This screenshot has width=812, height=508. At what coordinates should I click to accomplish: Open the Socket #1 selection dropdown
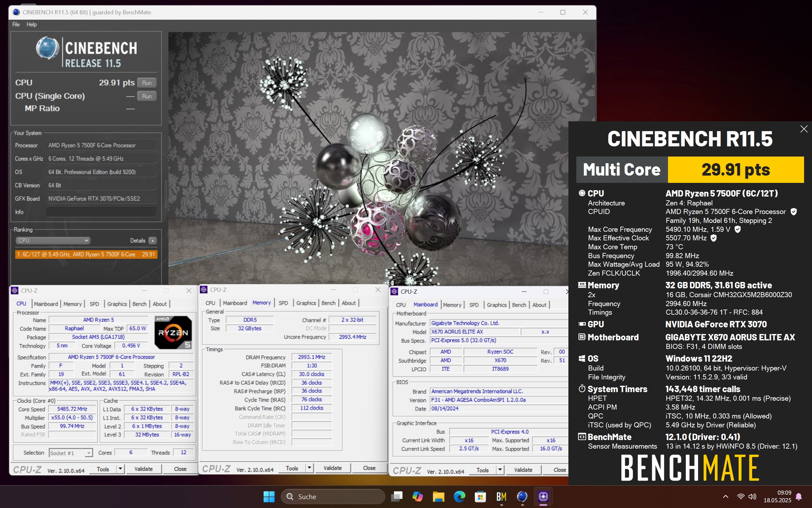[70, 453]
